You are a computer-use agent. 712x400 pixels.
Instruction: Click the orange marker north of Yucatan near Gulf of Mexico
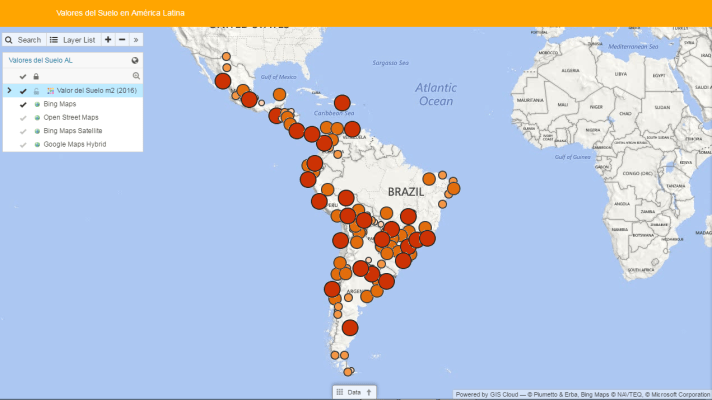(279, 94)
